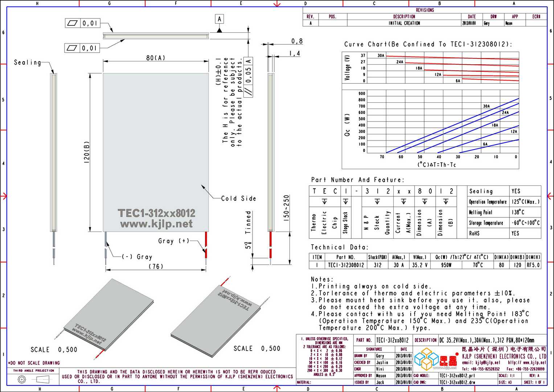The width and height of the screenshot is (554, 392).
Task: Click the INITIAL CREATION revision description
Action: tap(404, 23)
